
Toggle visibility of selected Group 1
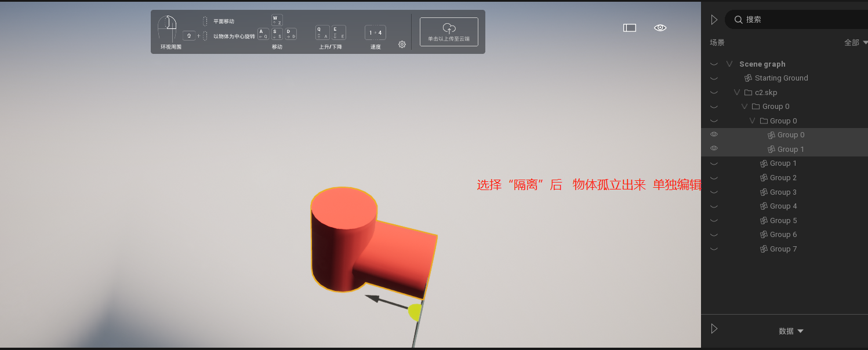click(x=714, y=149)
